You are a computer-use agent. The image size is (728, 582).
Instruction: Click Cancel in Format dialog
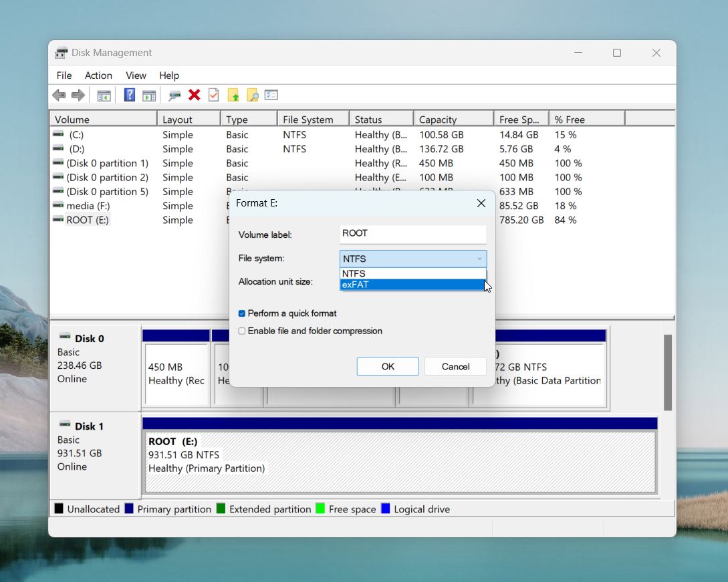[x=455, y=367]
